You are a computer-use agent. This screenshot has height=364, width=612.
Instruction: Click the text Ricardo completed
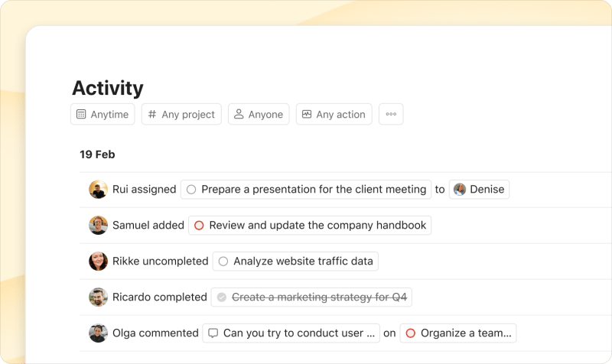pos(160,297)
